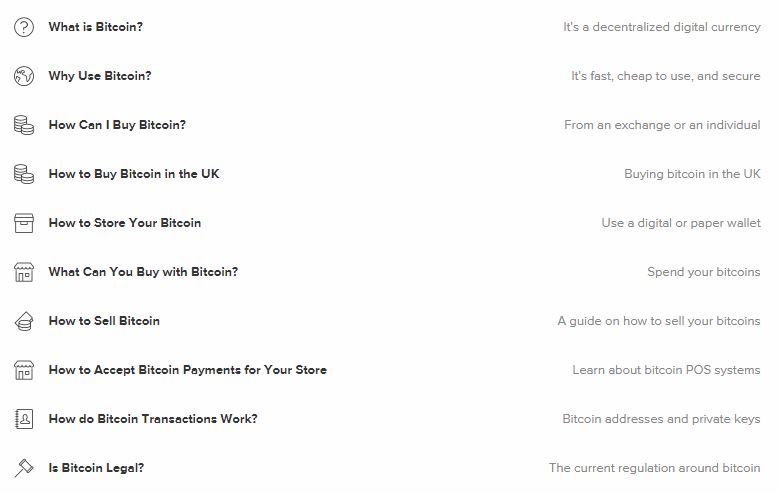Screen dimensions: 778x493
Task: Open How do Bitcoin Transactions Work?
Action: 153,419
